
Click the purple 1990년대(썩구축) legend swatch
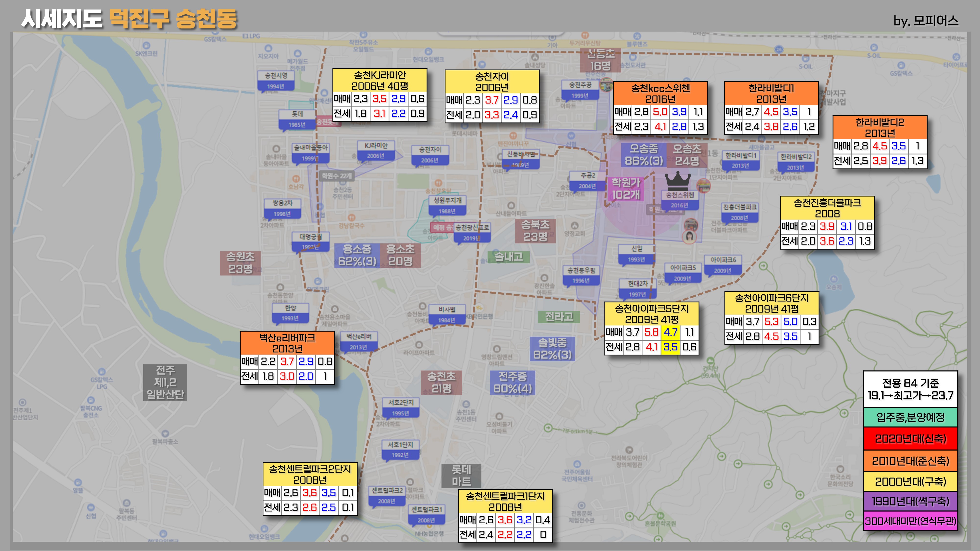point(910,501)
